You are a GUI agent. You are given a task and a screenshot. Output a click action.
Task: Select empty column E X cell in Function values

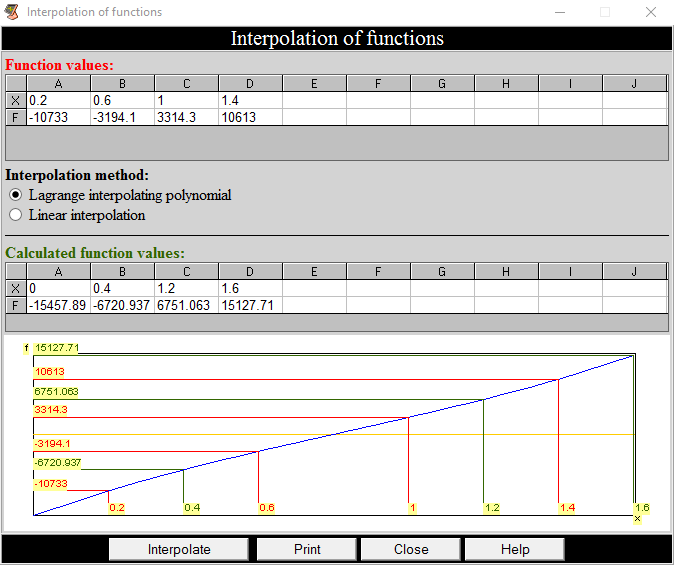click(314, 100)
